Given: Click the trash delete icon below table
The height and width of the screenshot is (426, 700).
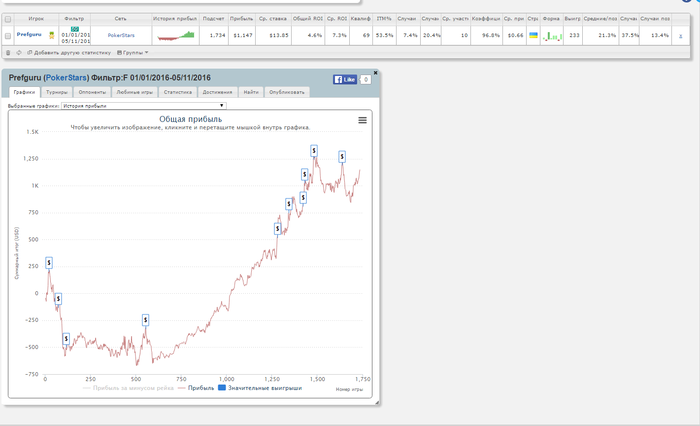Looking at the screenshot, I should click(x=8, y=53).
